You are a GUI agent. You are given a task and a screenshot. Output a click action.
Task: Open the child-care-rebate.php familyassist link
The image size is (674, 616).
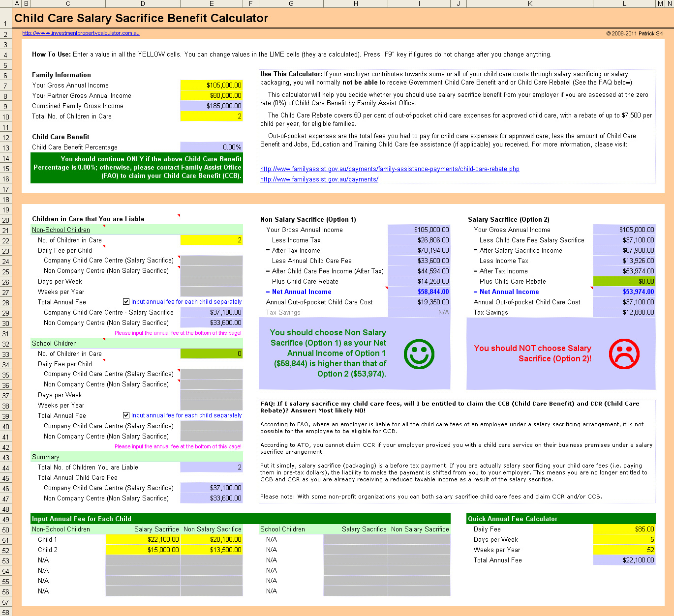pos(390,169)
